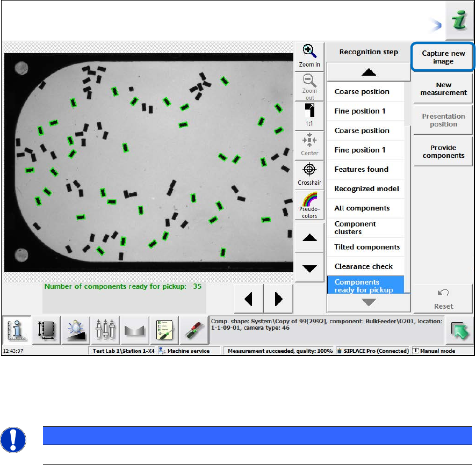This screenshot has height=465, width=476.
Task: Click the Test Lab 1\Station 1-X4 status
Action: (x=124, y=351)
